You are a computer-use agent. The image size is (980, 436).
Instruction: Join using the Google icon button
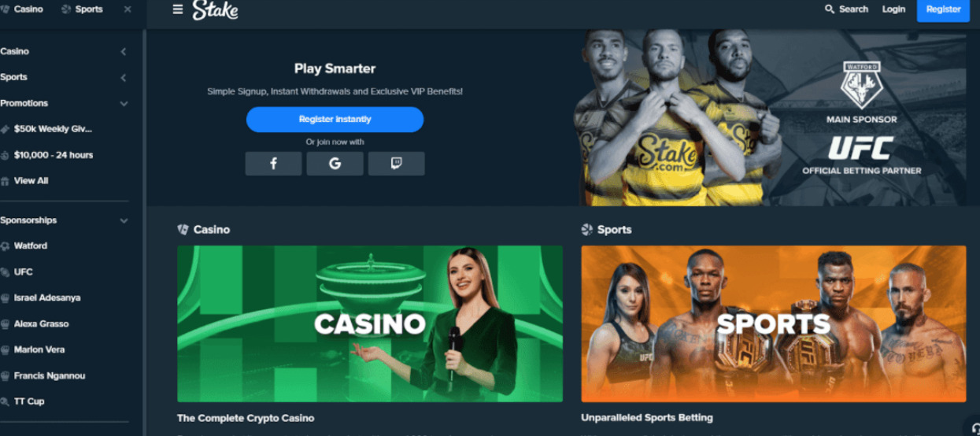pos(335,164)
